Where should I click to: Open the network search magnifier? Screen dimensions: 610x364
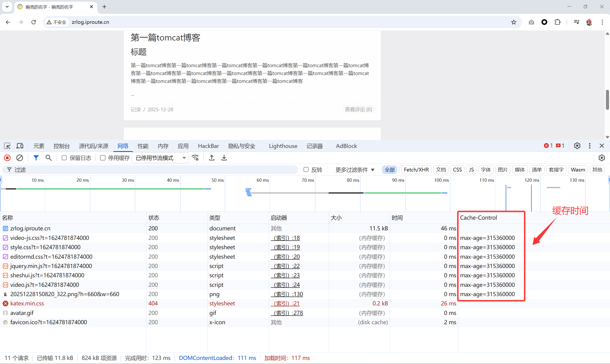tap(49, 158)
